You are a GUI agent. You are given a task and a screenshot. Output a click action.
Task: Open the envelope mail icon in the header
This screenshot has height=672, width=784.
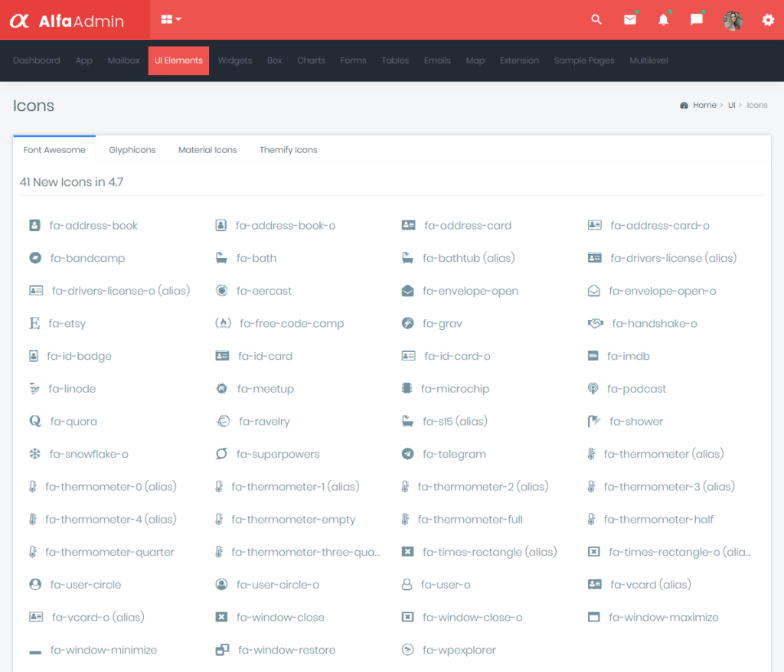pos(629,21)
